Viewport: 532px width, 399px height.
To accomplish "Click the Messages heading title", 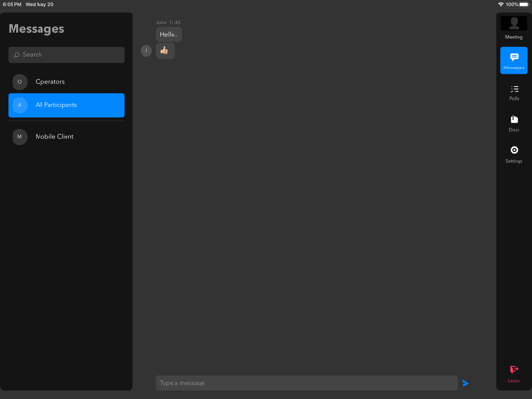I will point(36,29).
